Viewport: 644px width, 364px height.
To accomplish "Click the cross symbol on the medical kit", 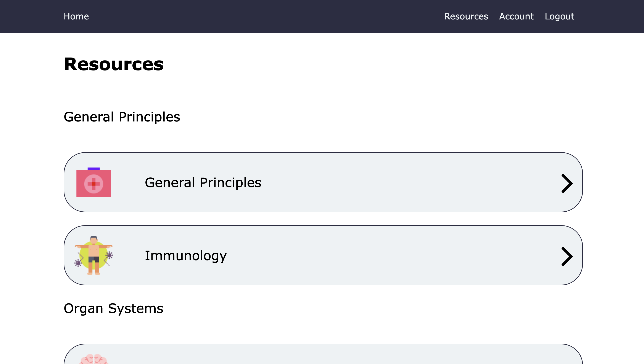I will (94, 184).
